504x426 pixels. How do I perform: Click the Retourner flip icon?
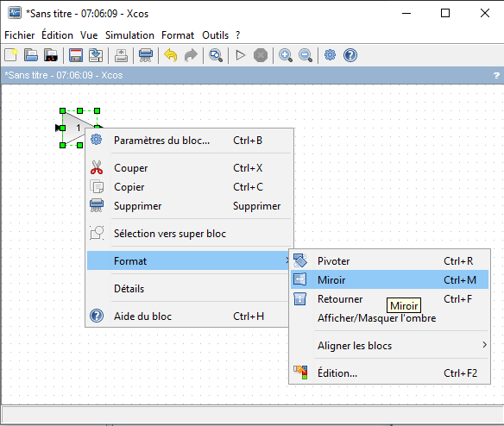pyautogui.click(x=299, y=298)
